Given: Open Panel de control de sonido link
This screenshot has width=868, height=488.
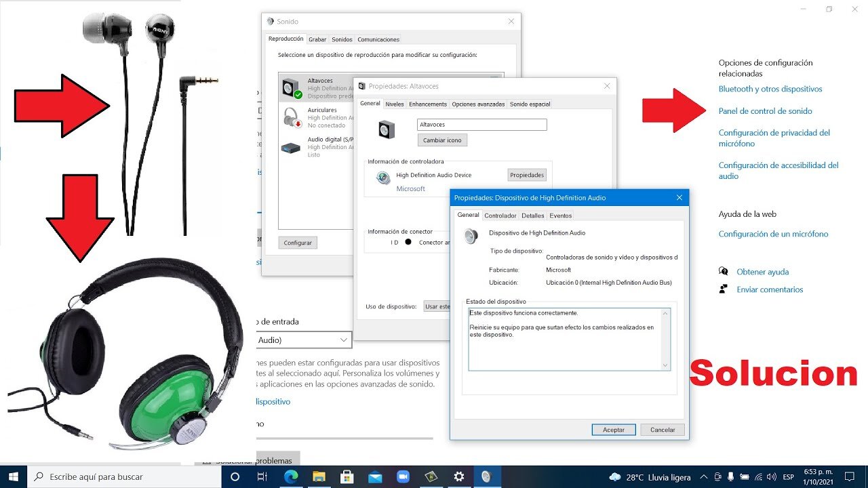Looking at the screenshot, I should (765, 111).
